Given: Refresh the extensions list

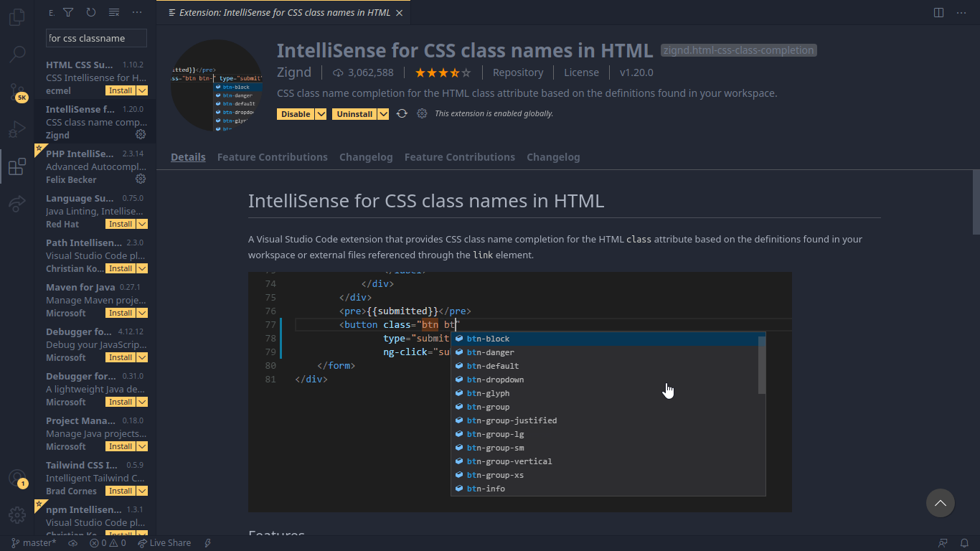Looking at the screenshot, I should 91,12.
